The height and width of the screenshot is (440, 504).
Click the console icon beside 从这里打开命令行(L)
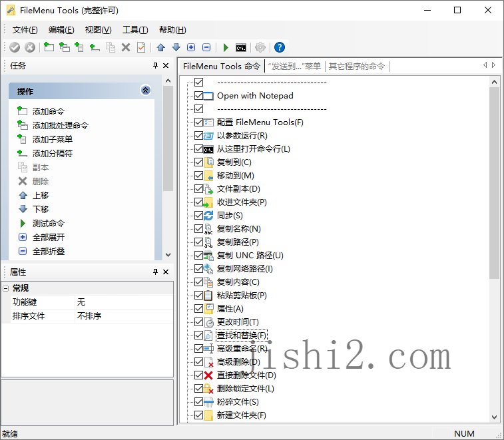[208, 150]
